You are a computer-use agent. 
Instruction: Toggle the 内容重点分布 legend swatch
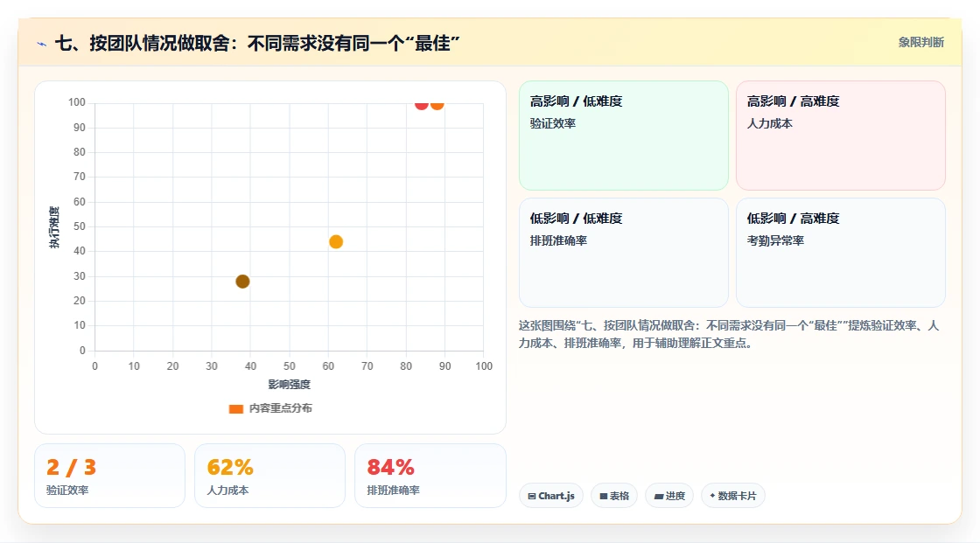point(235,408)
